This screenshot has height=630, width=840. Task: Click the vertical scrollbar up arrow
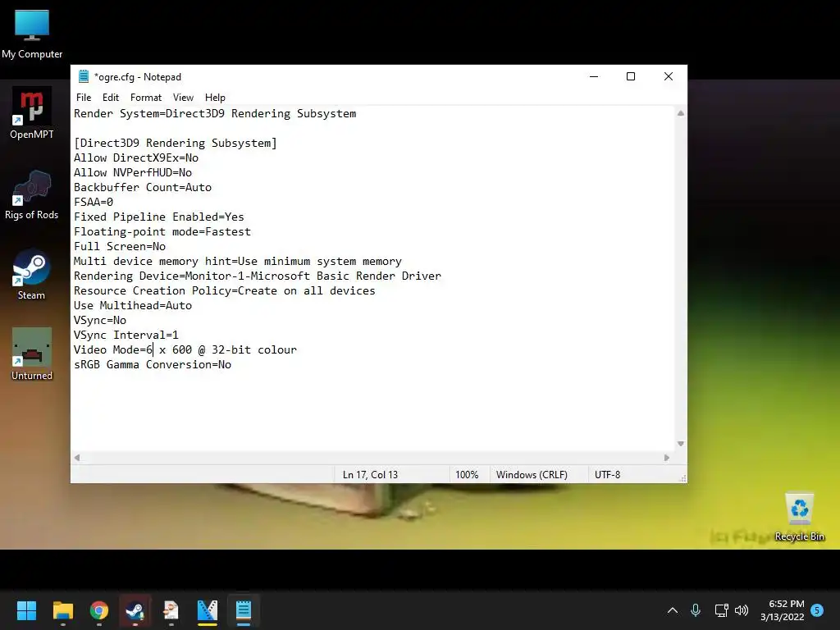[680, 113]
